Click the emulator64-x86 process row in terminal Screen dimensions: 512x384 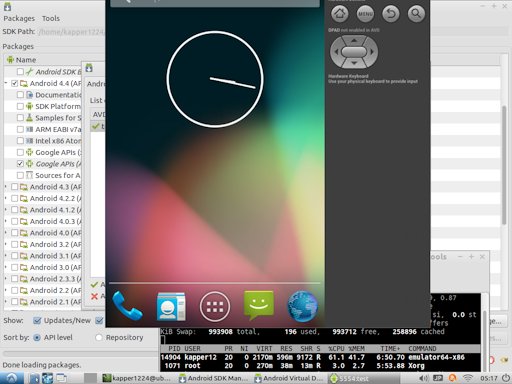(x=320, y=357)
